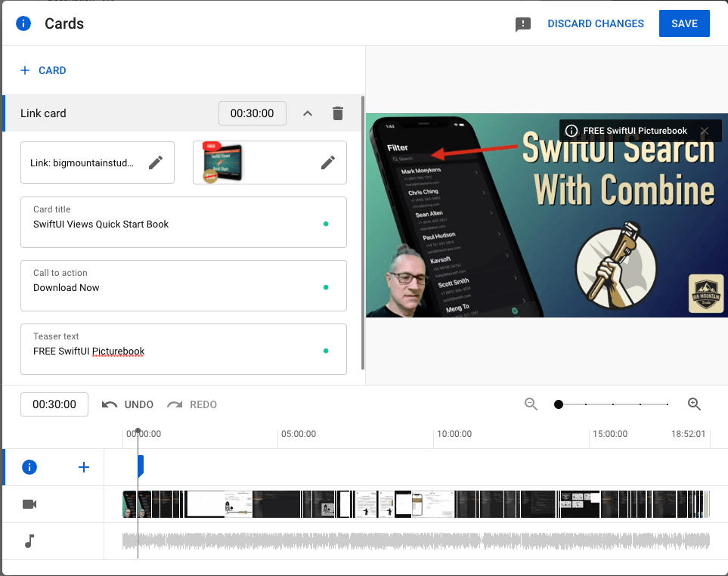Save the card changes
The height and width of the screenshot is (576, 728).
[x=683, y=23]
